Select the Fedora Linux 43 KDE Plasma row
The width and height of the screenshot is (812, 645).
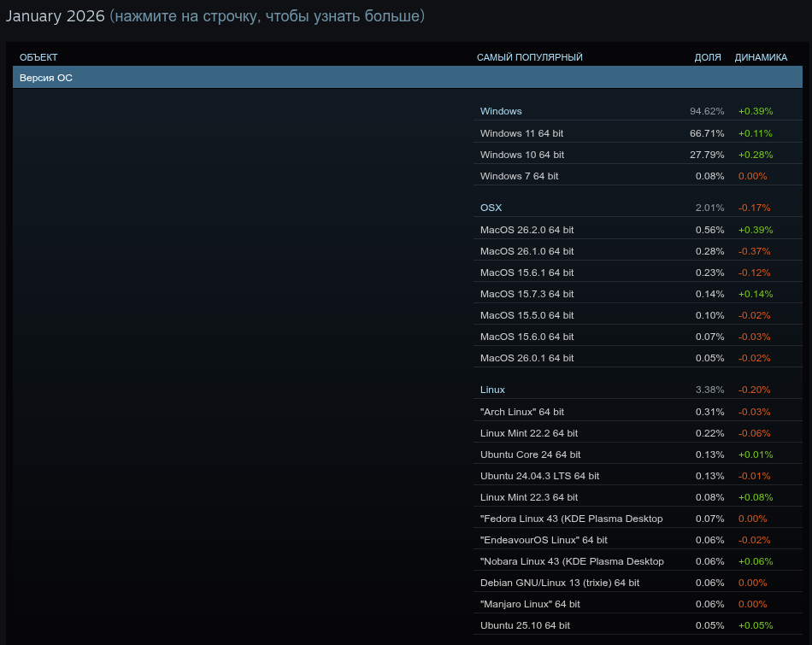coord(638,519)
